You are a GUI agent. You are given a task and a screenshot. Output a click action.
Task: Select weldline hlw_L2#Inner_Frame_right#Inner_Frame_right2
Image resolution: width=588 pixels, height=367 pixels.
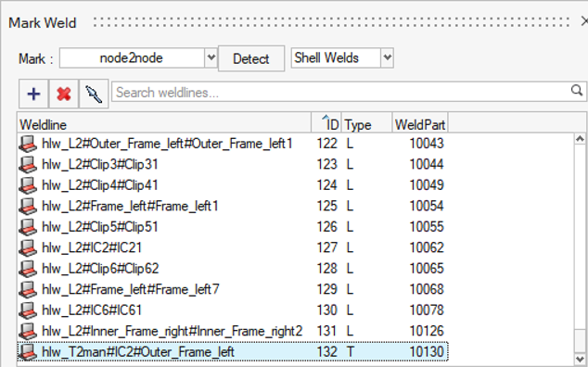pyautogui.click(x=233, y=331)
